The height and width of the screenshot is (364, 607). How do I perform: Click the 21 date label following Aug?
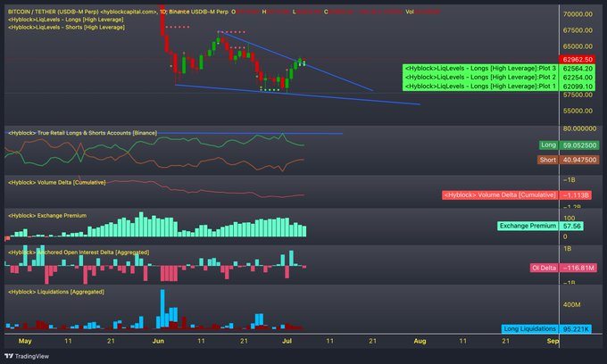point(505,341)
